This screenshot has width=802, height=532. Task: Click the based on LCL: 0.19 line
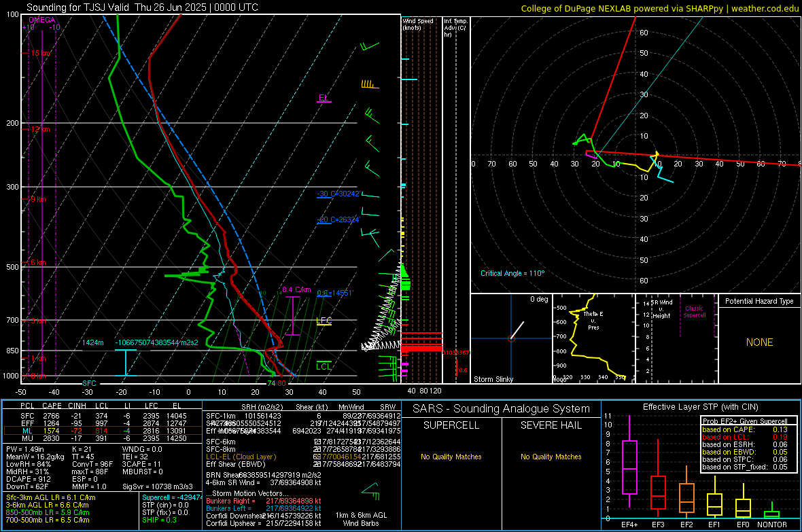point(745,437)
